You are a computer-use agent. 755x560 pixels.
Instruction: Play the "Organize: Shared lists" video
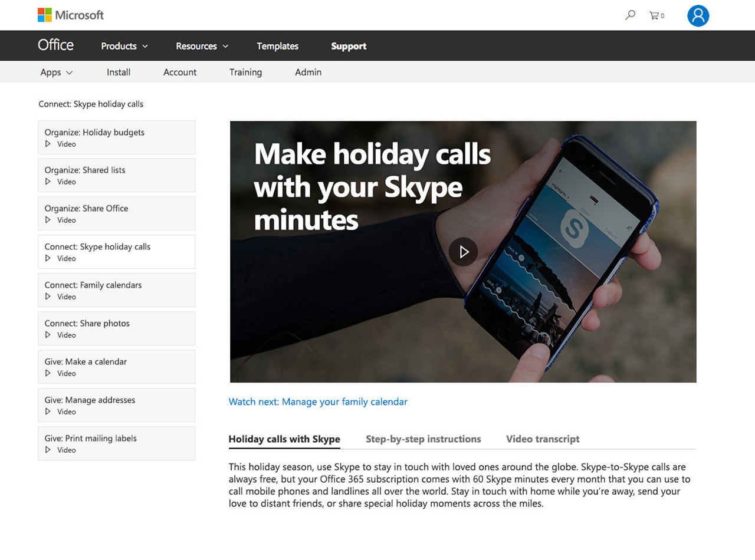(x=116, y=175)
